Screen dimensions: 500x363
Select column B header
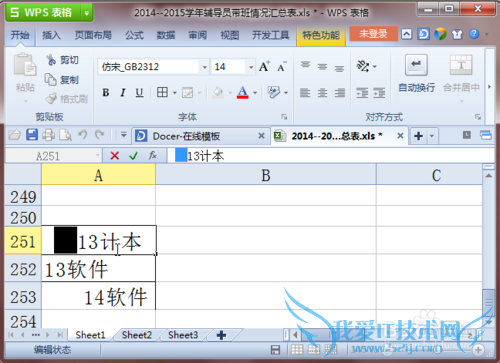click(266, 175)
